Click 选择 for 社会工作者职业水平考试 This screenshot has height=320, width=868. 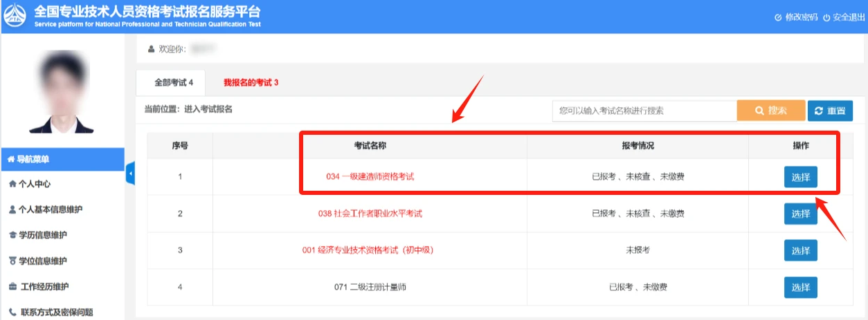(800, 214)
